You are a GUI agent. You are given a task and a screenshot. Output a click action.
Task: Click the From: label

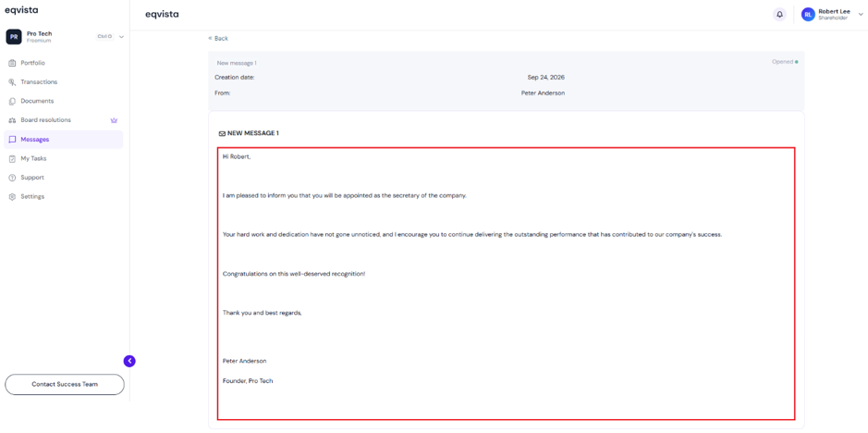223,93
